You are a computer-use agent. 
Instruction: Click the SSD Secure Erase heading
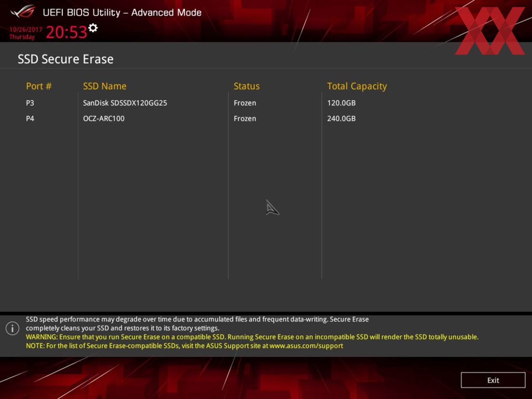66,59
